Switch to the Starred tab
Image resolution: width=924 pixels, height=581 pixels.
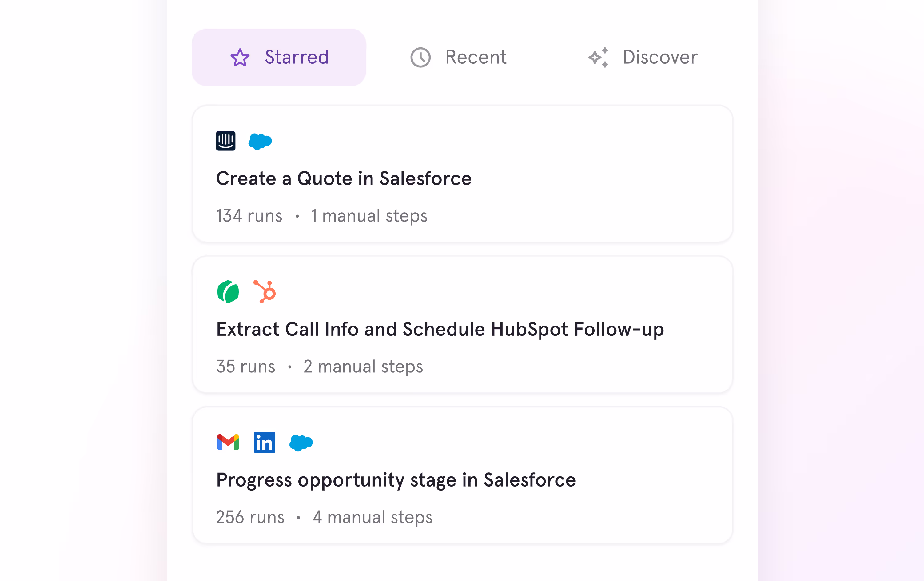279,57
